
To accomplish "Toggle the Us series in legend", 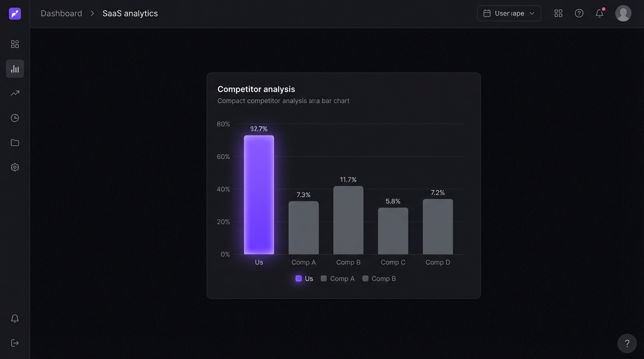I will click(304, 279).
